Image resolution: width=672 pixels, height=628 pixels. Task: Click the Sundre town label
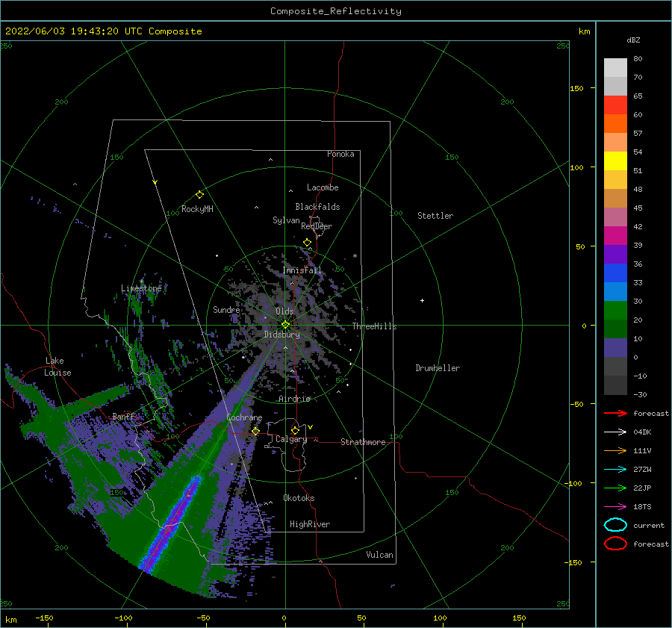click(x=226, y=310)
